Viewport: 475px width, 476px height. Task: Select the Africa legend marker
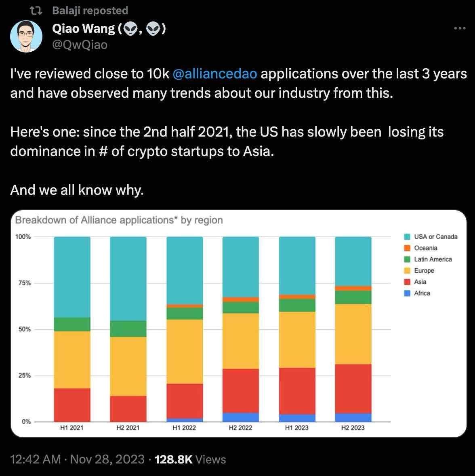[x=407, y=293]
